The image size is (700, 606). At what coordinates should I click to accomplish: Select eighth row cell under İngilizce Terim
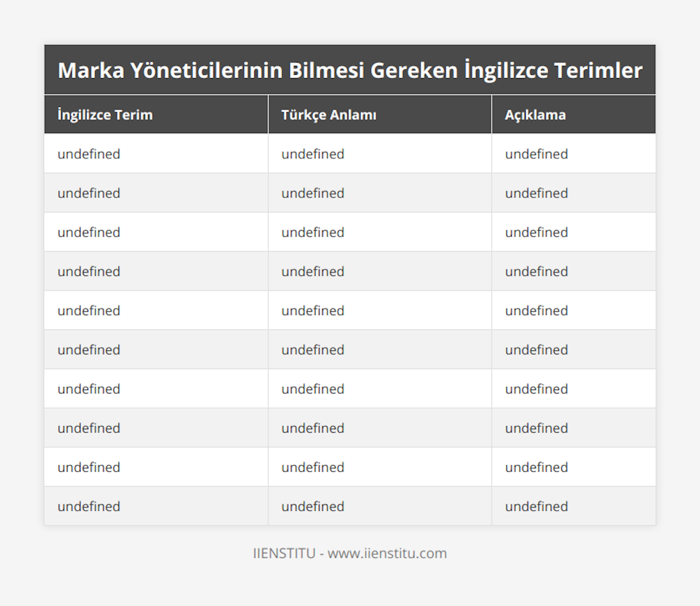click(x=89, y=428)
